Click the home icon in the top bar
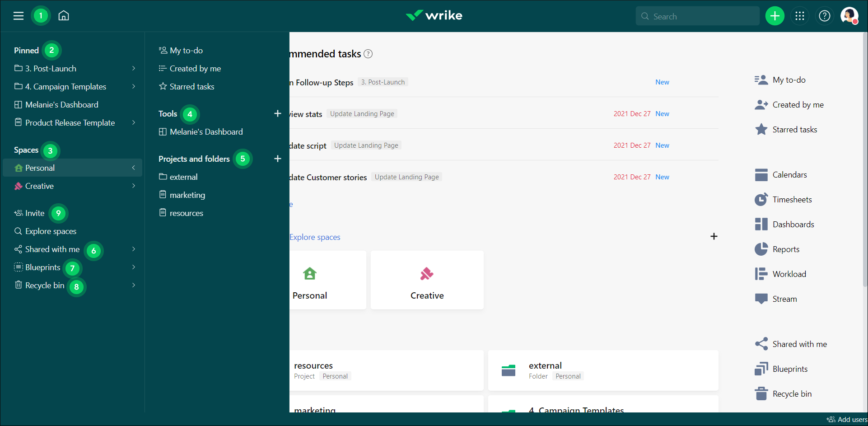This screenshot has width=868, height=426. click(x=63, y=15)
